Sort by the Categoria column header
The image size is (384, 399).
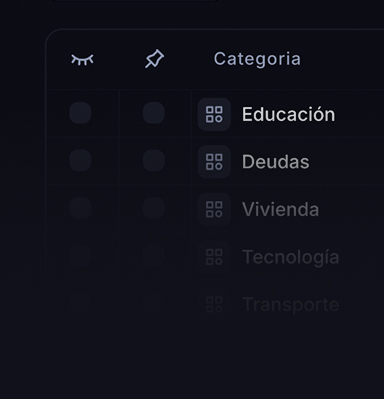click(257, 59)
